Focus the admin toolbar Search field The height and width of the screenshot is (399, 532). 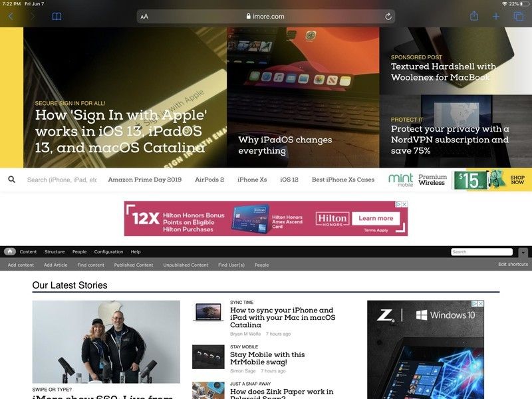[x=481, y=252]
